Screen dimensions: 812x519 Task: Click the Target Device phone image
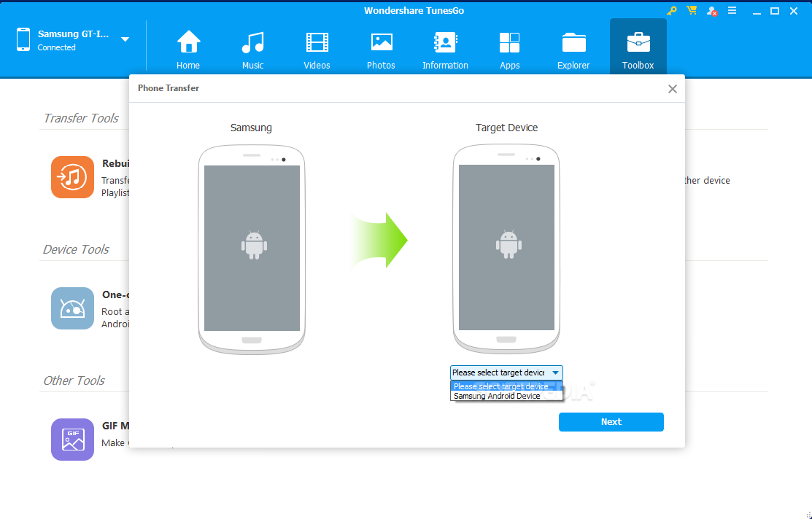tap(506, 249)
